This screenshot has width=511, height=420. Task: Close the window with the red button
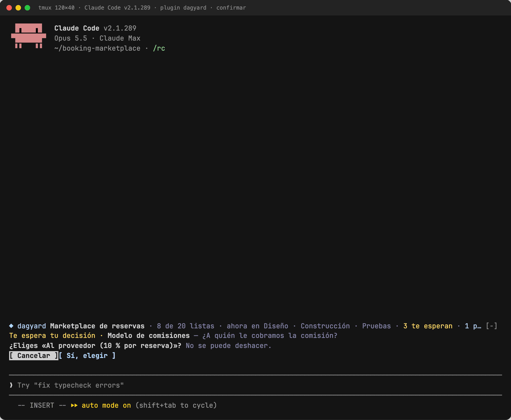(x=9, y=8)
